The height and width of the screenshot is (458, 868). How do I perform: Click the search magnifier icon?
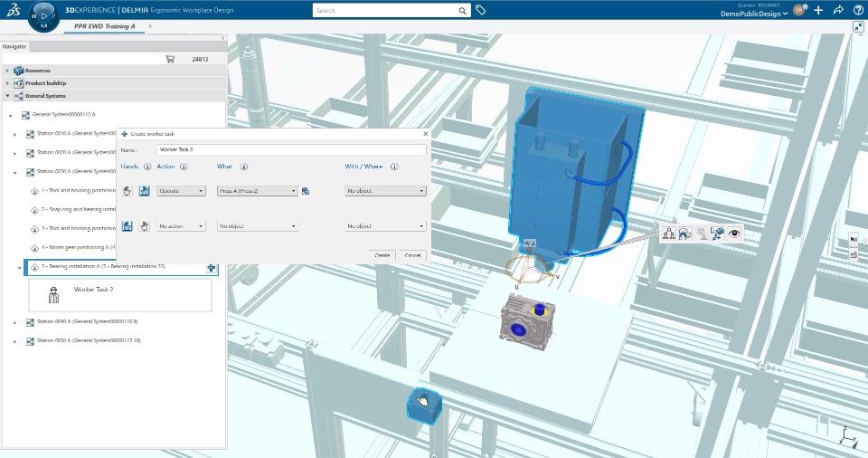(462, 11)
